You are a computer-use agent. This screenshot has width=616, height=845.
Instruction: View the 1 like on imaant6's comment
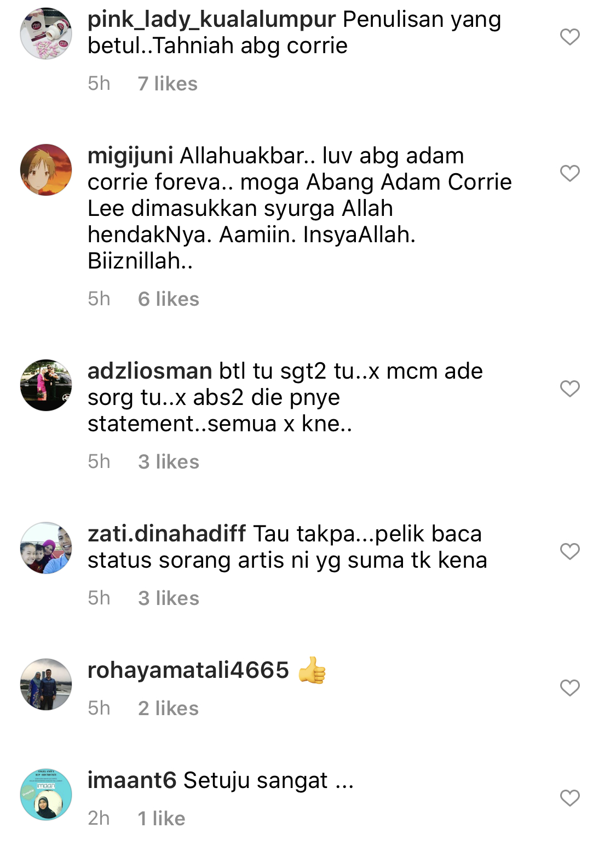162,819
